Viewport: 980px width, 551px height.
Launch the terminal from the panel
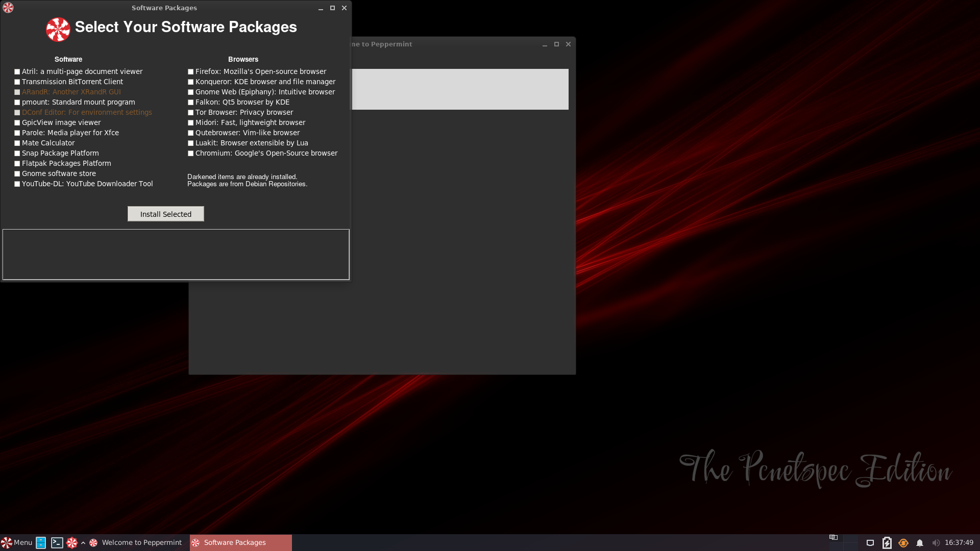point(57,543)
